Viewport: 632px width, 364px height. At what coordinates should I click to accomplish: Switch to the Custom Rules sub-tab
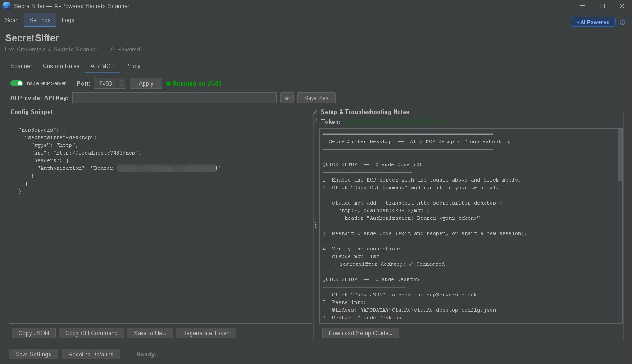pos(61,66)
